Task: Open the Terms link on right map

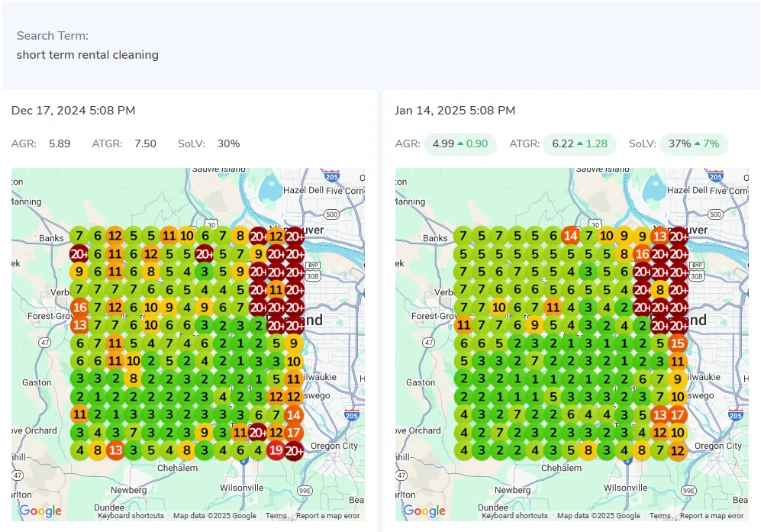Action: 659,516
